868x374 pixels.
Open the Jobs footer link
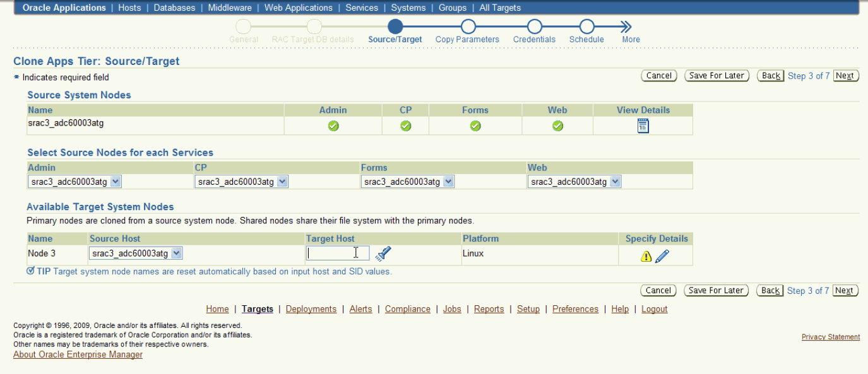pyautogui.click(x=452, y=309)
